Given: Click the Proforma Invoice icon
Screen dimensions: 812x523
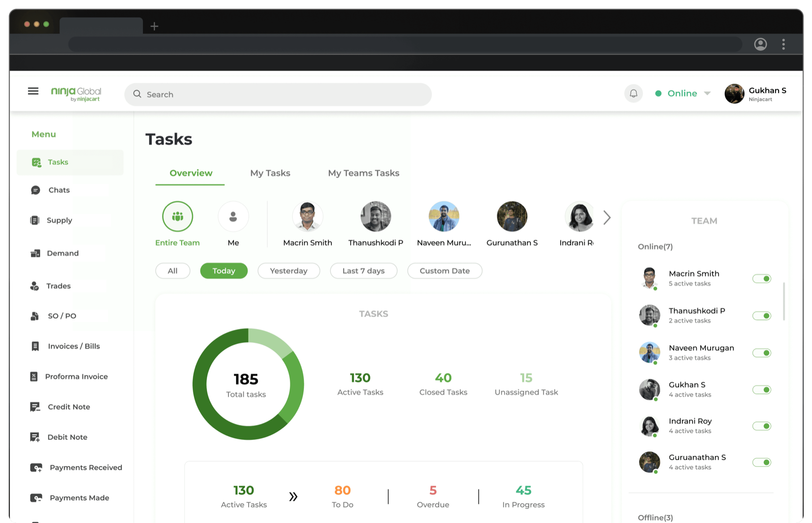Looking at the screenshot, I should pyautogui.click(x=34, y=377).
